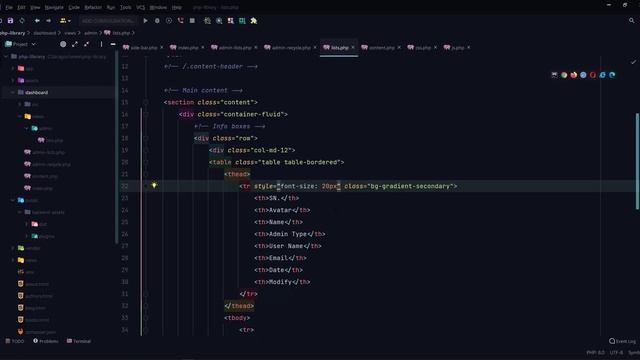Screen dimensions: 640x360
Task: Open the Code menu
Action: (x=74, y=7)
